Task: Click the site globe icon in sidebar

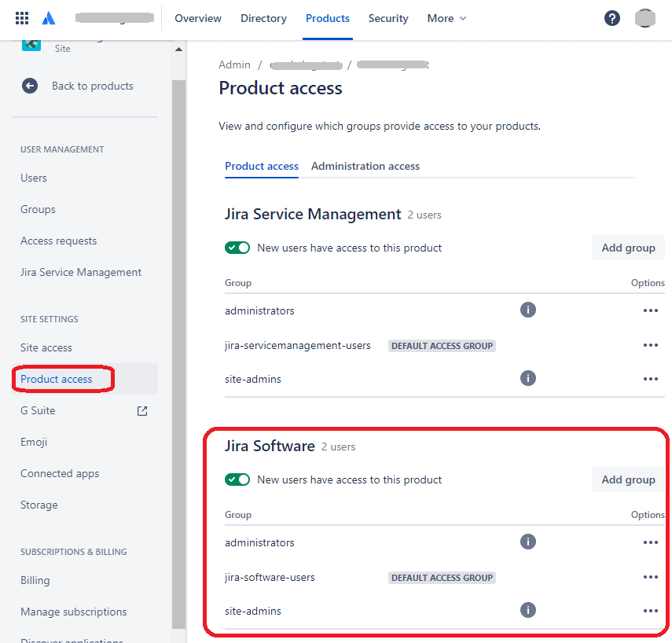Action: [31, 44]
